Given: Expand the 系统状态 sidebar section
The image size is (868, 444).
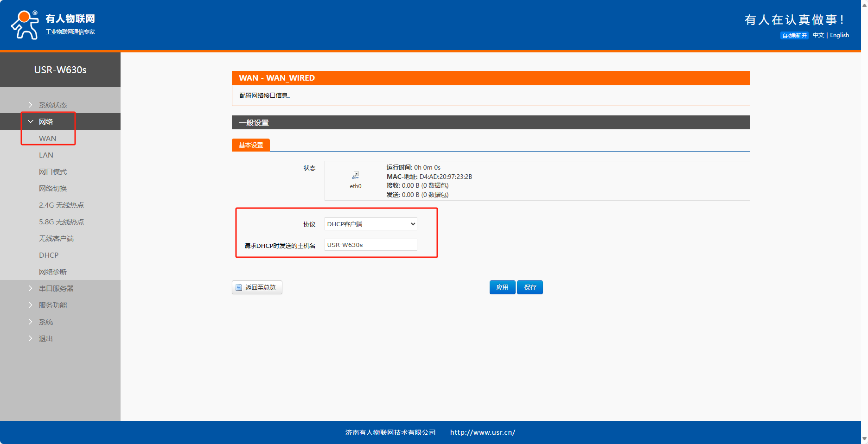Looking at the screenshot, I should 52,105.
